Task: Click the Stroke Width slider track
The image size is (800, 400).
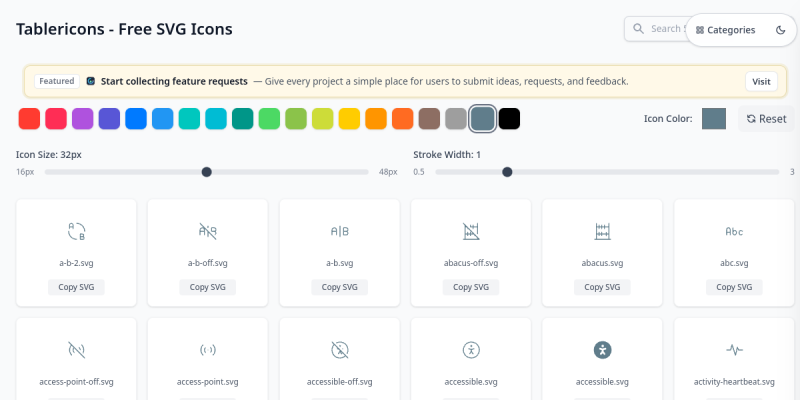Action: pos(607,172)
